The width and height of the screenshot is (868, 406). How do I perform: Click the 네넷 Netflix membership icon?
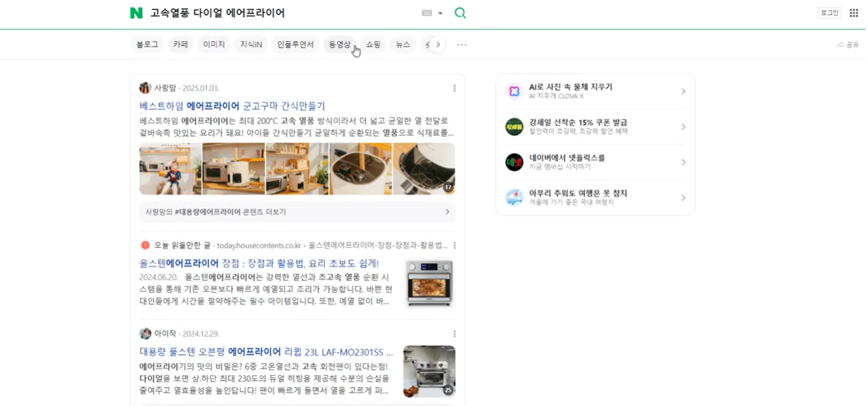pos(514,162)
